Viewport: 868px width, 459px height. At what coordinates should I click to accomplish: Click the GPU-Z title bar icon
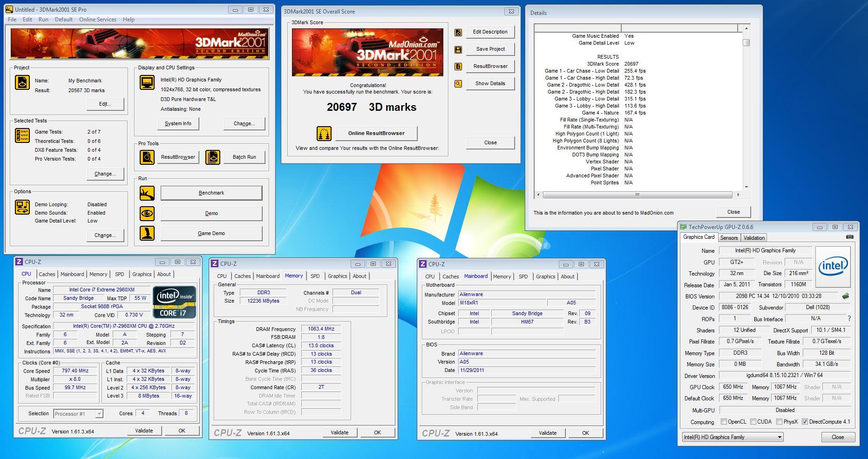tap(683, 227)
